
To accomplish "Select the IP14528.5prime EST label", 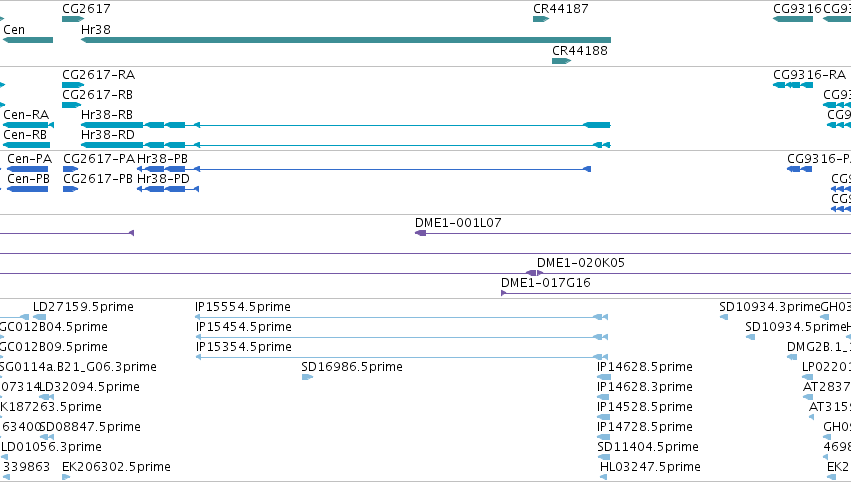I will tap(645, 407).
